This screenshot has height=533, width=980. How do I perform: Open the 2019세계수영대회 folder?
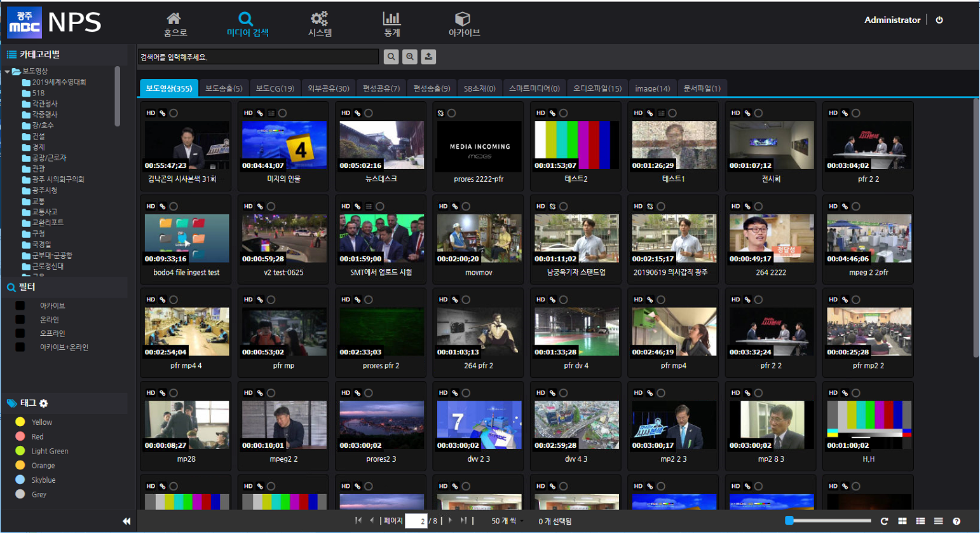(x=54, y=82)
